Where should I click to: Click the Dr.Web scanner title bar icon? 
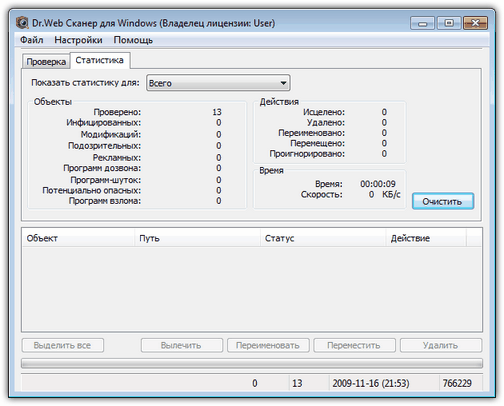[x=22, y=23]
